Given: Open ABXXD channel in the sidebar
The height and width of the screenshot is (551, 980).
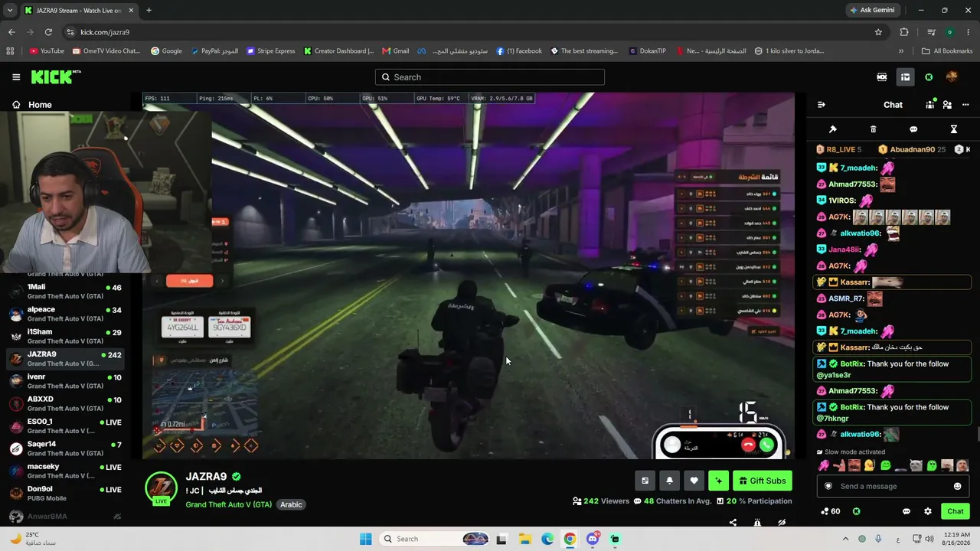Looking at the screenshot, I should [65, 403].
